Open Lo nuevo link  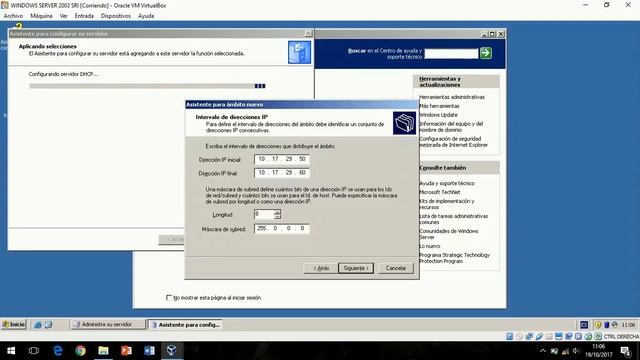coord(430,246)
